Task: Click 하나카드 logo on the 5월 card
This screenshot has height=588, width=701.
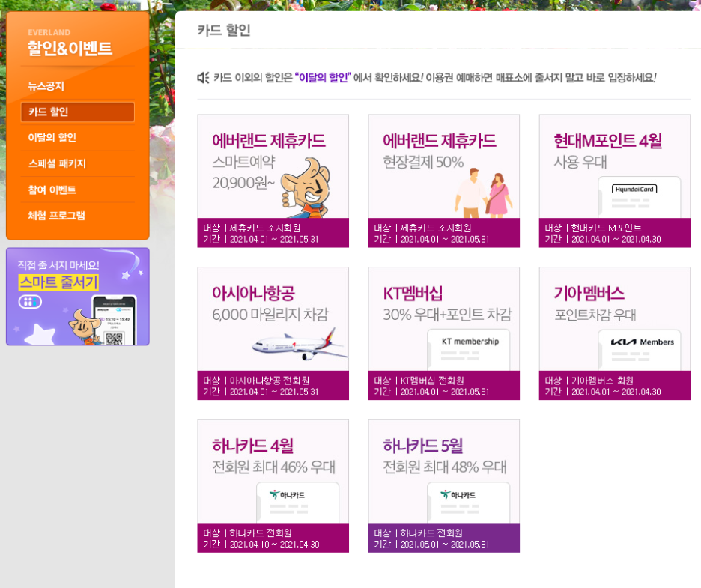Action: [x=458, y=495]
